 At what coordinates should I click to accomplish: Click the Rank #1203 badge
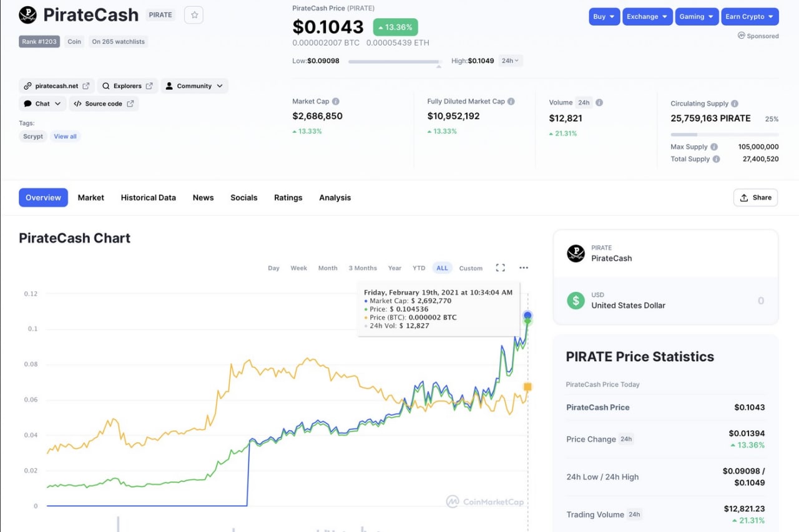[x=39, y=42]
